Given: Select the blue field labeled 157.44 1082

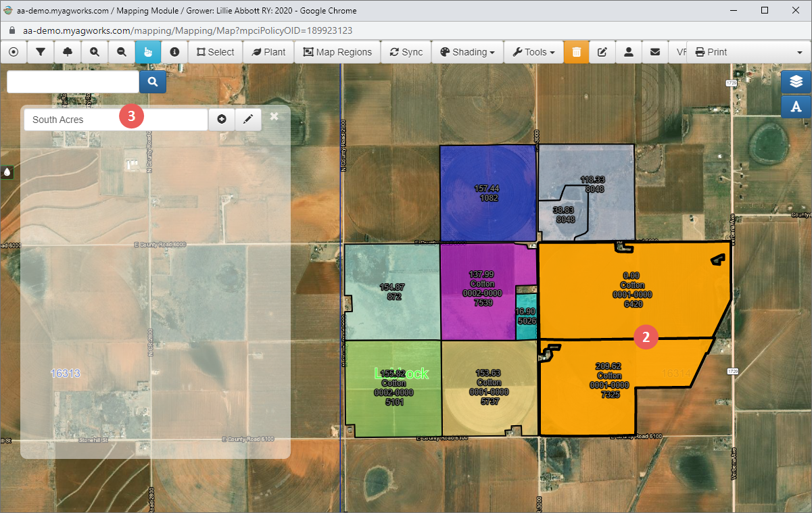Looking at the screenshot, I should point(487,193).
